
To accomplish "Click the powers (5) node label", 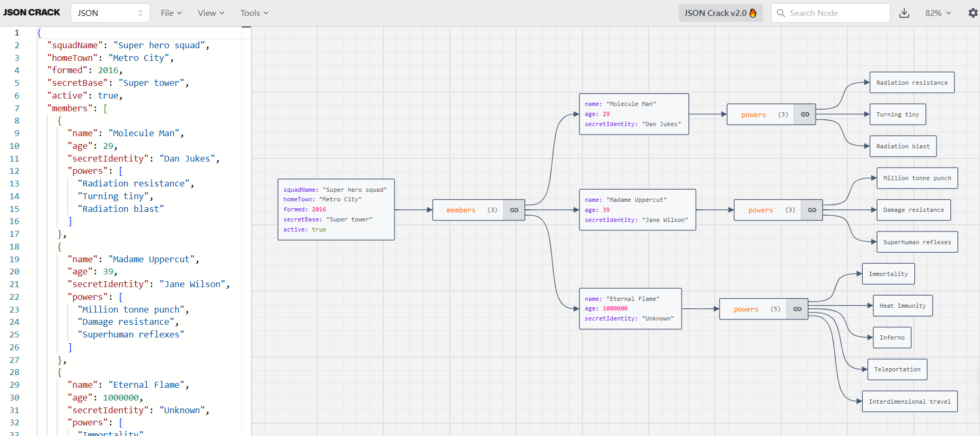I will (746, 309).
